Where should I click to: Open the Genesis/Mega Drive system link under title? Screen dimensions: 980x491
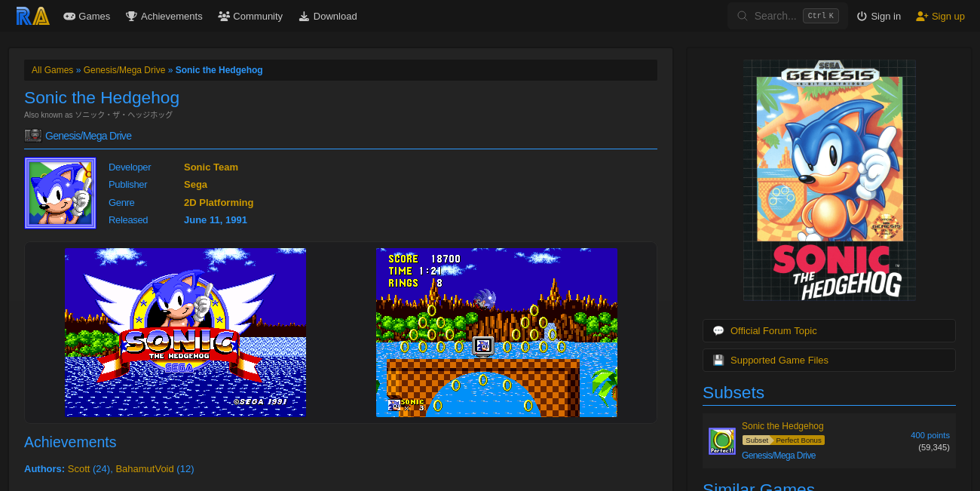click(88, 136)
